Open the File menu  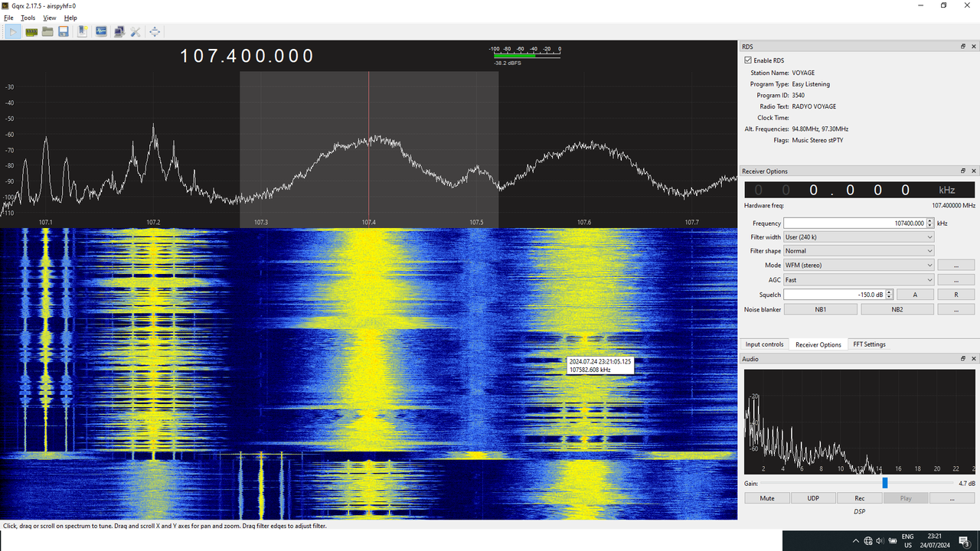(8, 18)
